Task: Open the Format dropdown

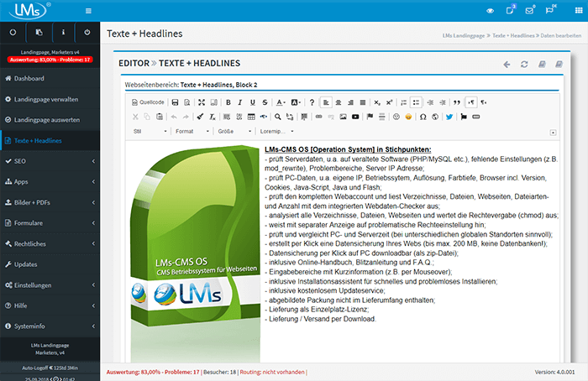Action: click(x=192, y=131)
